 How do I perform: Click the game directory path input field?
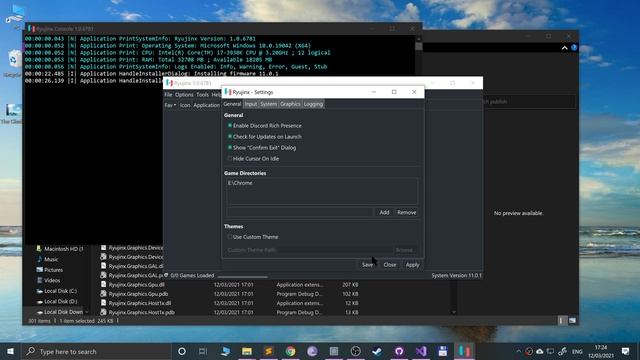(x=300, y=212)
